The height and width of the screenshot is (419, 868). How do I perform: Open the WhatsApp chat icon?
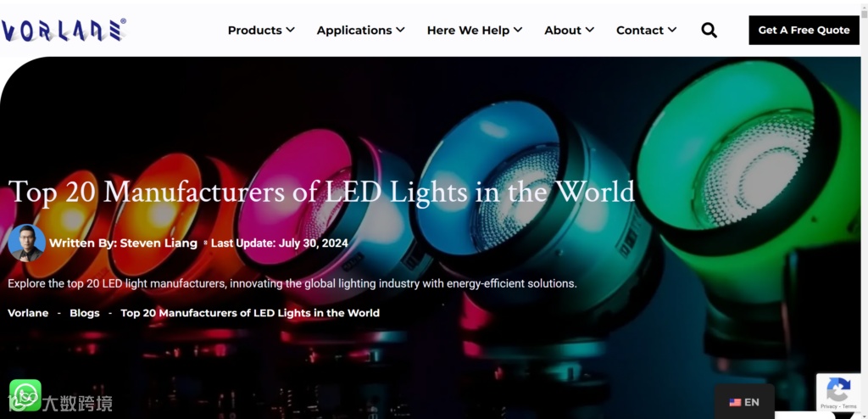pyautogui.click(x=25, y=394)
